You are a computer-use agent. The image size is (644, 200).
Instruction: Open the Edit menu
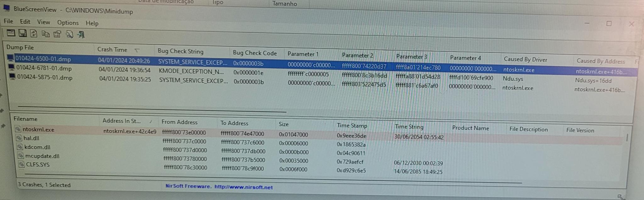(25, 21)
